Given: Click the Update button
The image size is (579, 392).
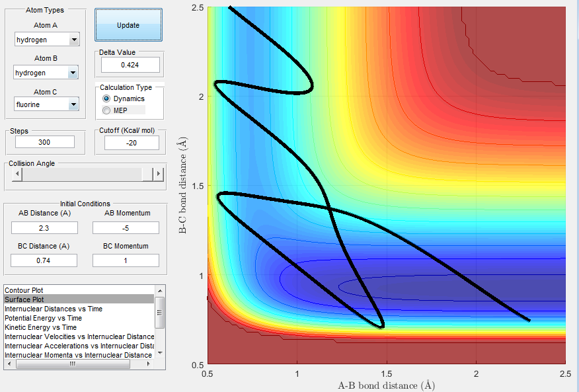Looking at the screenshot, I should [x=128, y=25].
